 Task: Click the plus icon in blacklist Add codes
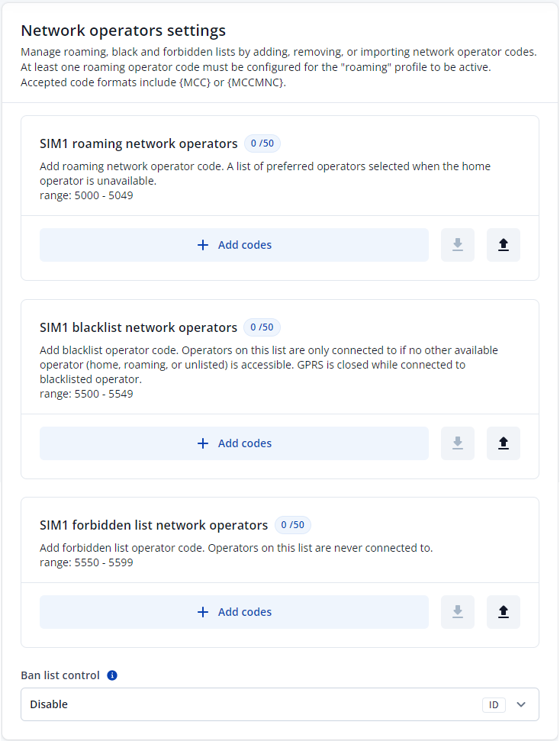click(x=203, y=443)
